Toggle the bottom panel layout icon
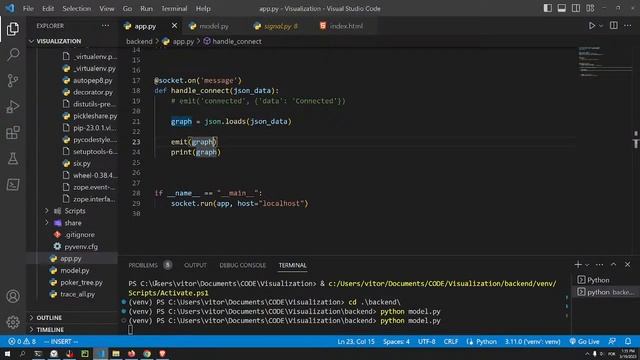The image size is (640, 360). click(x=562, y=8)
